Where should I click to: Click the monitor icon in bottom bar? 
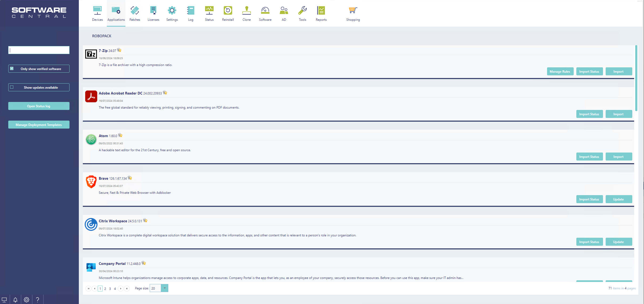(4, 300)
